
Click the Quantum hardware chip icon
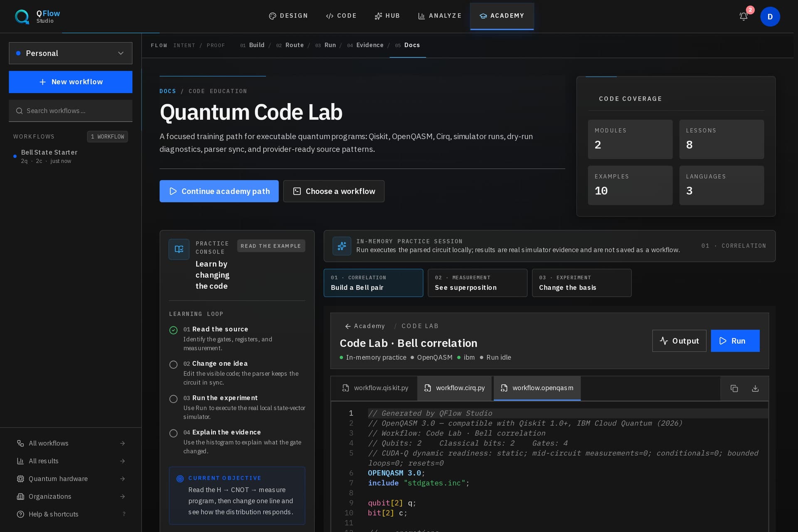(x=20, y=479)
